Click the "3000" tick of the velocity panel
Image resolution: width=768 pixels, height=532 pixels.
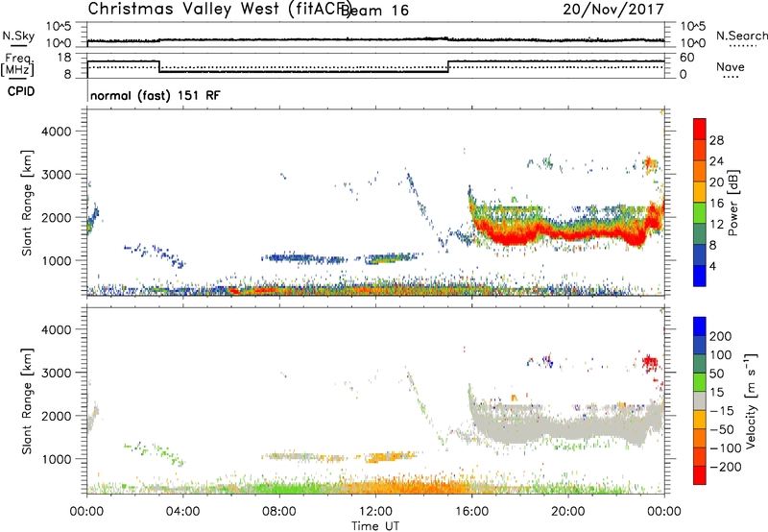56,373
